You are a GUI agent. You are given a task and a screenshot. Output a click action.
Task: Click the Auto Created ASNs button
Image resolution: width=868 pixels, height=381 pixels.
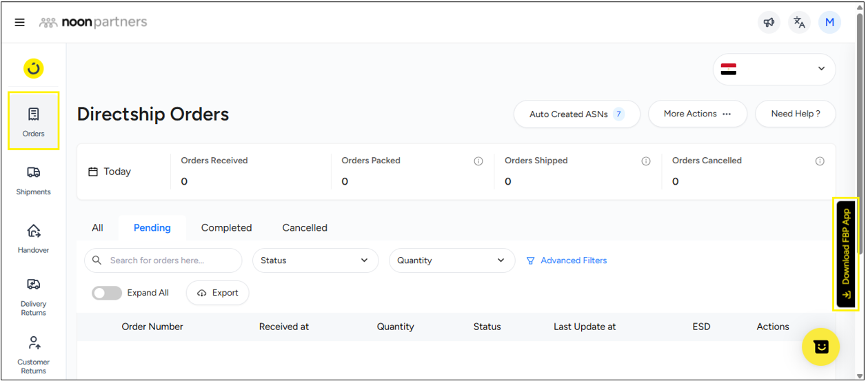click(x=576, y=114)
